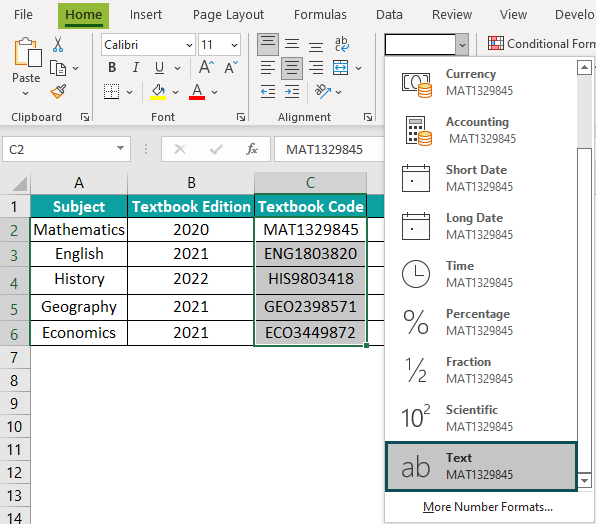Open Clipboard group dialog launcher
Image resolution: width=596 pixels, height=524 pixels.
pos(85,117)
